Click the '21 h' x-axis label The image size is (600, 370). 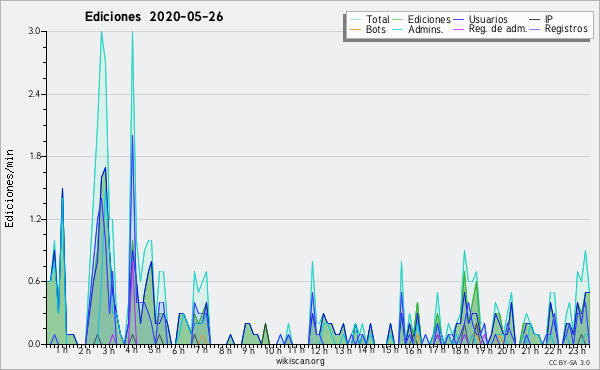click(530, 350)
